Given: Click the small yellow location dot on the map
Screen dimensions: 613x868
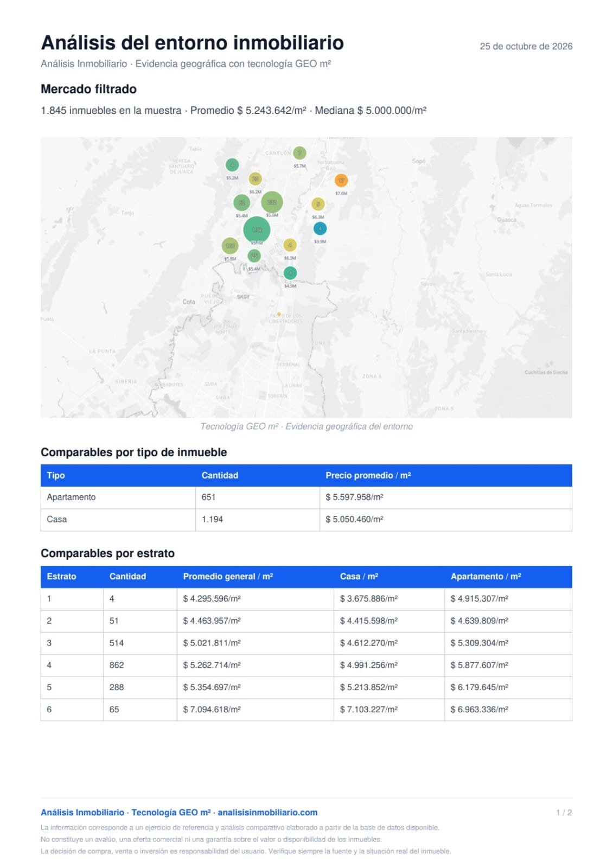Looking at the screenshot, I should pos(279,314).
